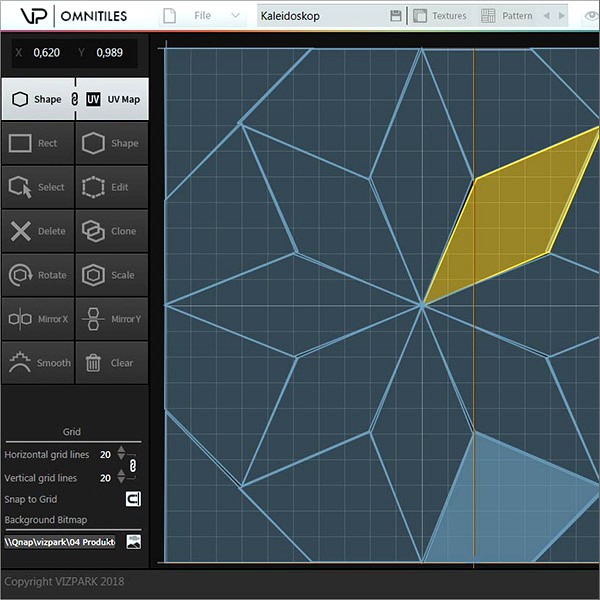Choose the polygon Shape drawing tool
This screenshot has height=600, width=600.
click(x=111, y=143)
